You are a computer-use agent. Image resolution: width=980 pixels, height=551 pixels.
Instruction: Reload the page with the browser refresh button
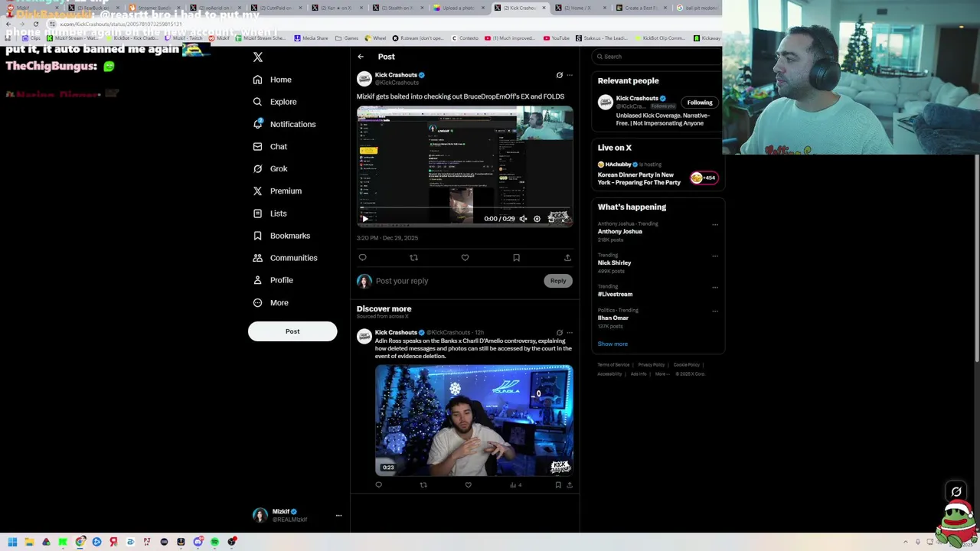click(x=35, y=24)
